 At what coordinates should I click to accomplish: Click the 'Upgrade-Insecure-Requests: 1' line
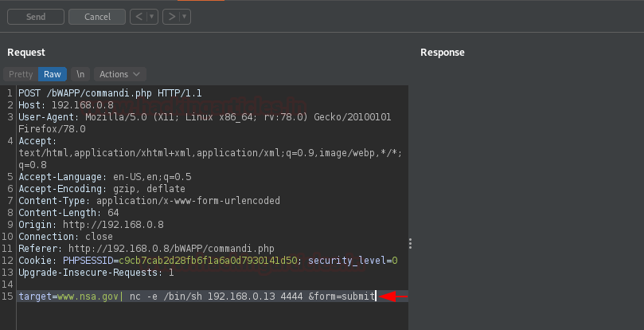pos(96,273)
